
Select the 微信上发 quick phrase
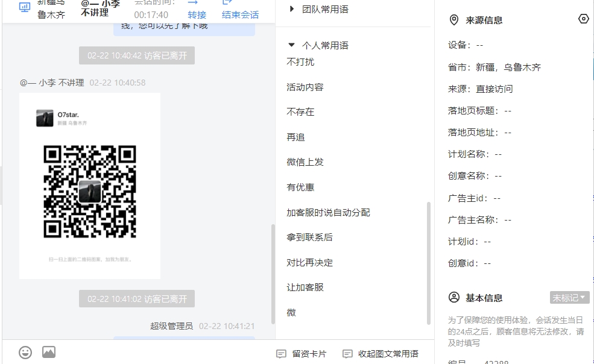tap(305, 162)
